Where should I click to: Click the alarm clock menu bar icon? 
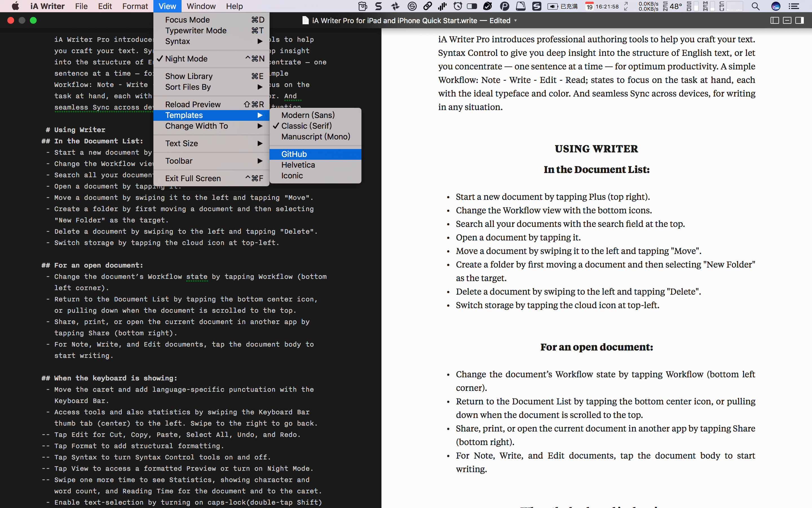point(458,6)
